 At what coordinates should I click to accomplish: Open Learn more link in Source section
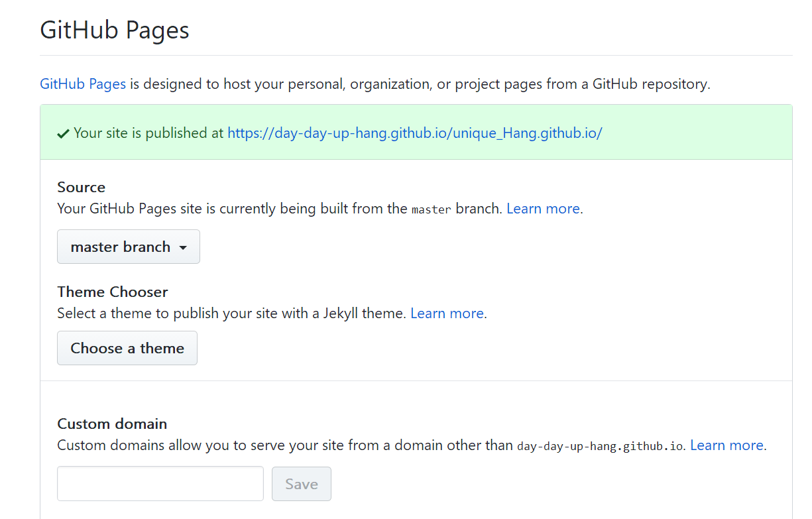(x=543, y=209)
